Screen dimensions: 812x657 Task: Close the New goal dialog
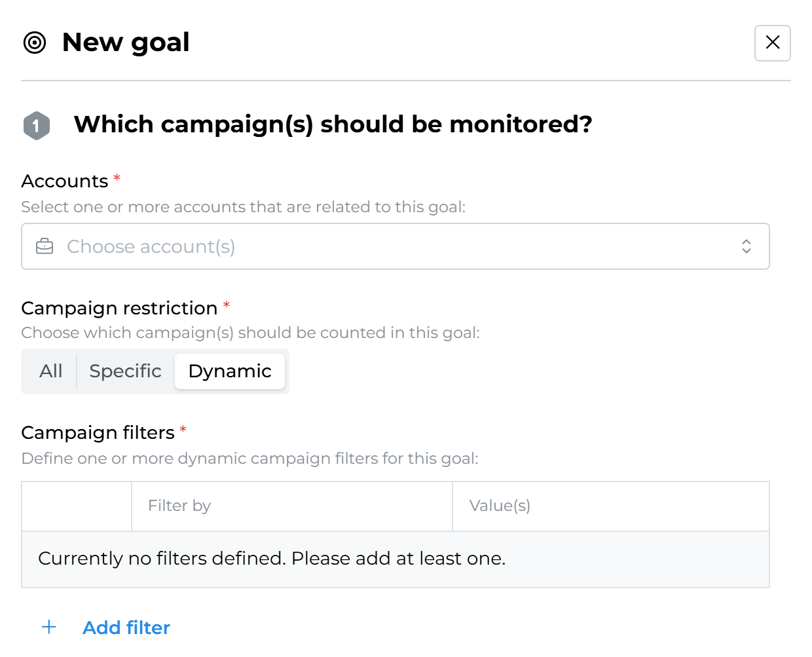772,43
